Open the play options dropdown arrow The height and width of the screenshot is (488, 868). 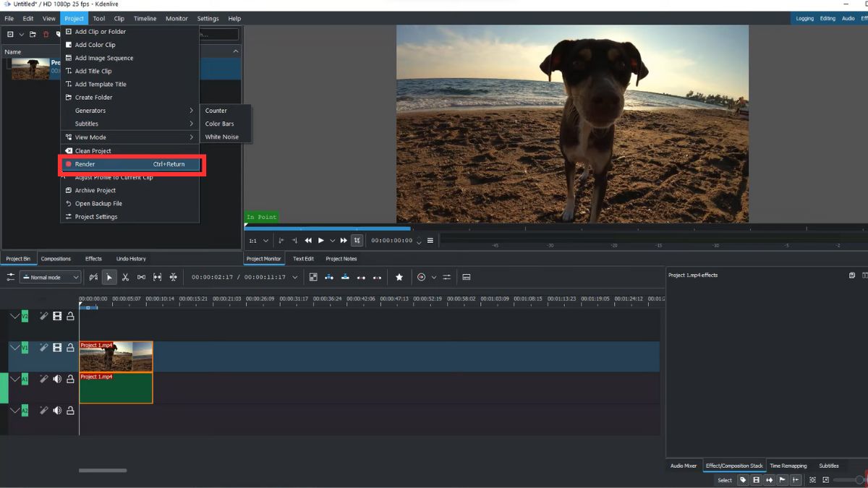coord(332,241)
